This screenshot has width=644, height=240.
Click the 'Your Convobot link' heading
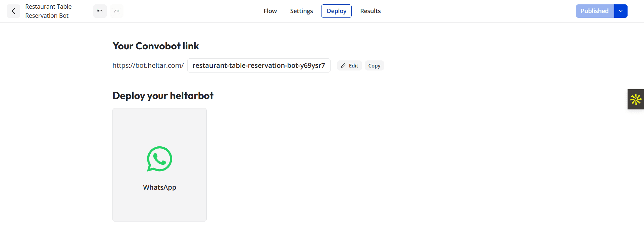[156, 46]
